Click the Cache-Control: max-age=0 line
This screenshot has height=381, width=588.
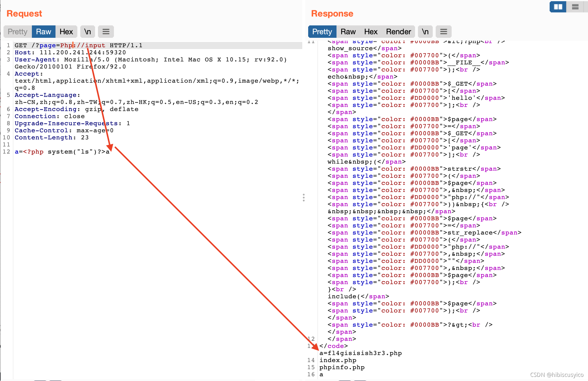(64, 130)
